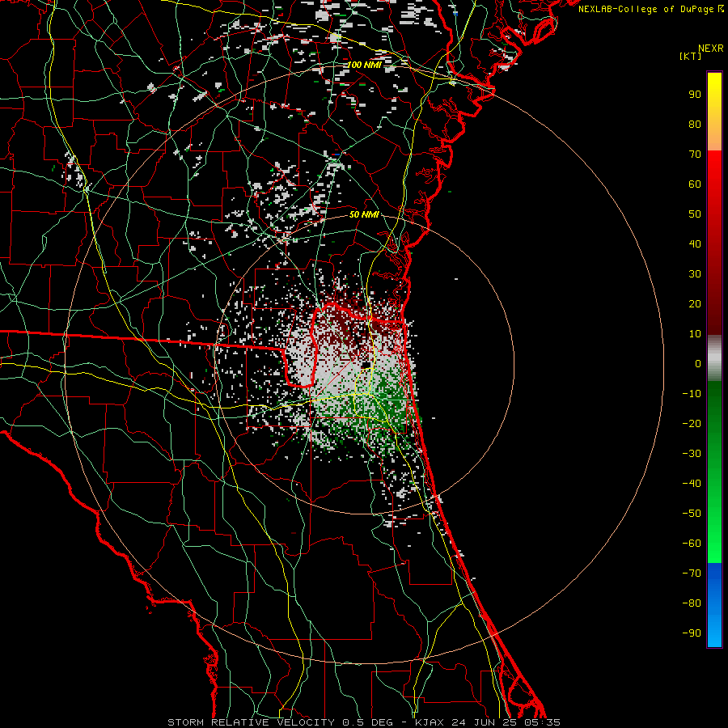Click the black radar site square at the map center
Screen dimensions: 728x728
366,366
